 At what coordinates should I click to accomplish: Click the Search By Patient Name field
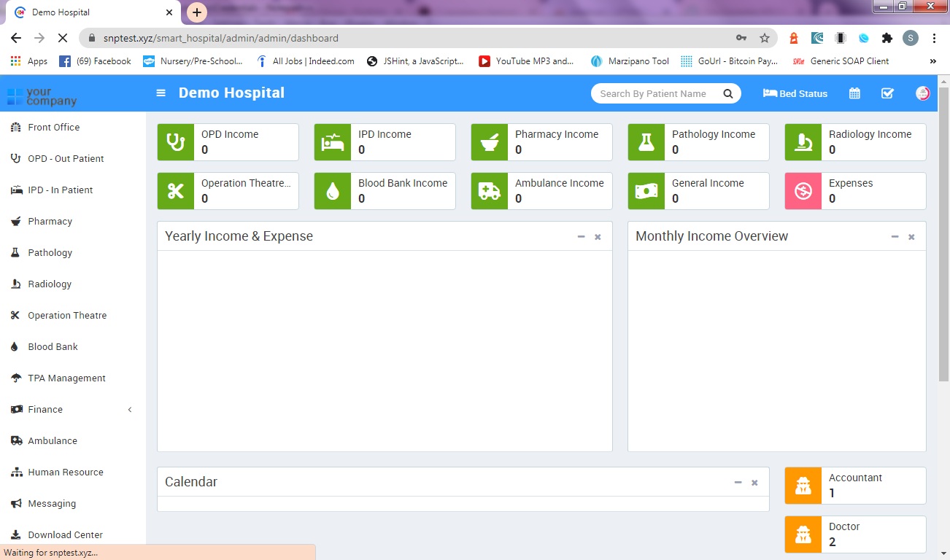(653, 93)
